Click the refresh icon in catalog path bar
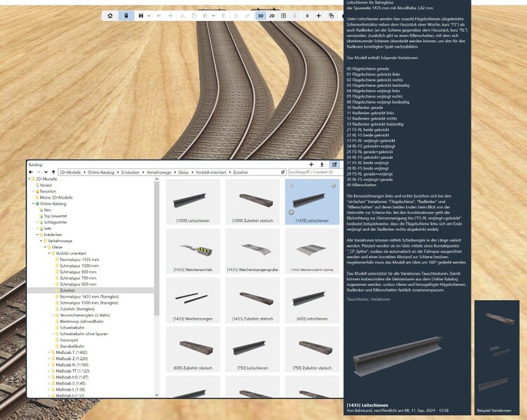 (x=282, y=171)
